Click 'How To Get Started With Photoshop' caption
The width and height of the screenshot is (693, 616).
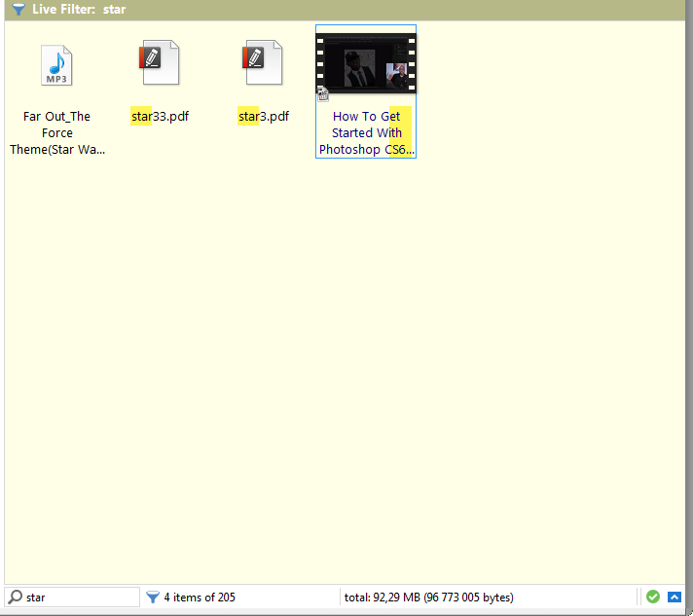(x=366, y=133)
